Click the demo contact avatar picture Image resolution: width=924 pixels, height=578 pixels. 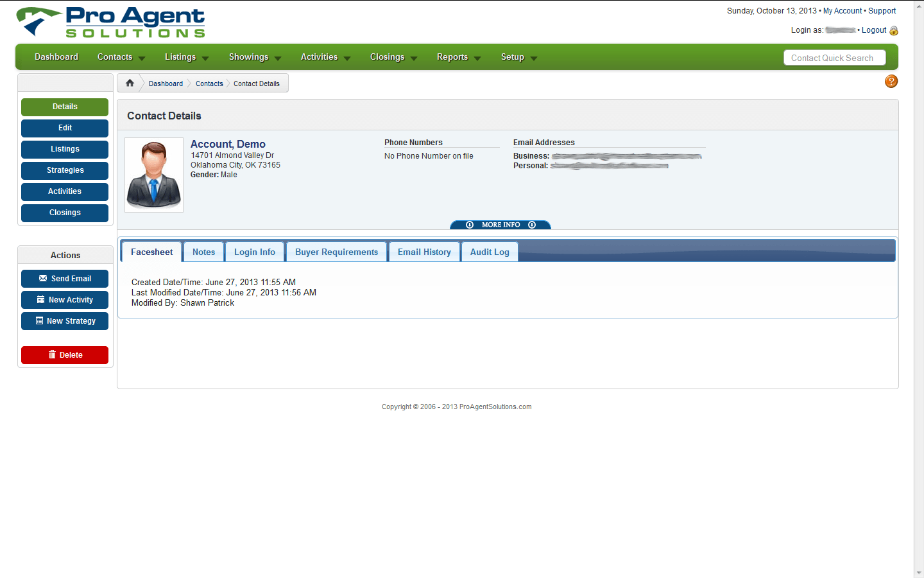click(x=154, y=175)
